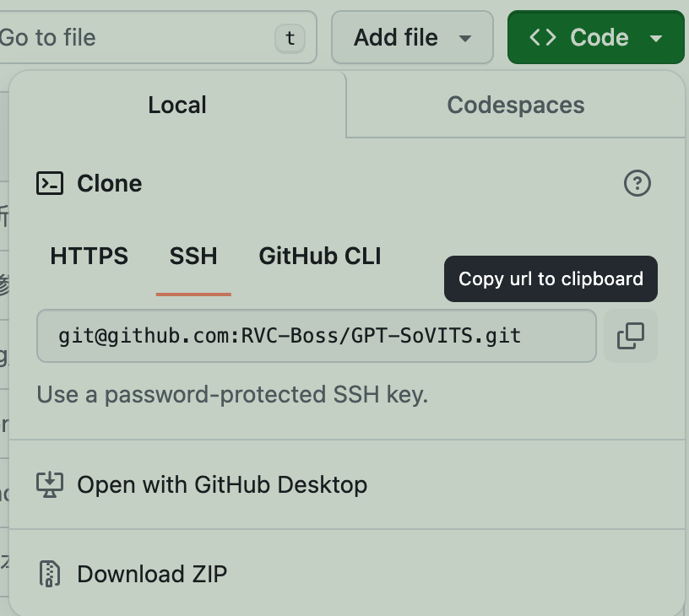
Task: Expand the Add file dropdown arrow
Action: tap(464, 38)
